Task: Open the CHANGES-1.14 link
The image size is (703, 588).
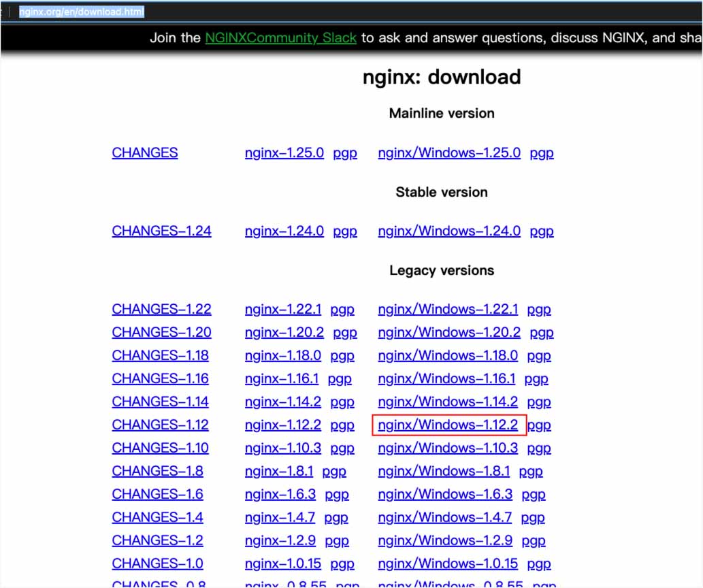Action: [x=160, y=402]
